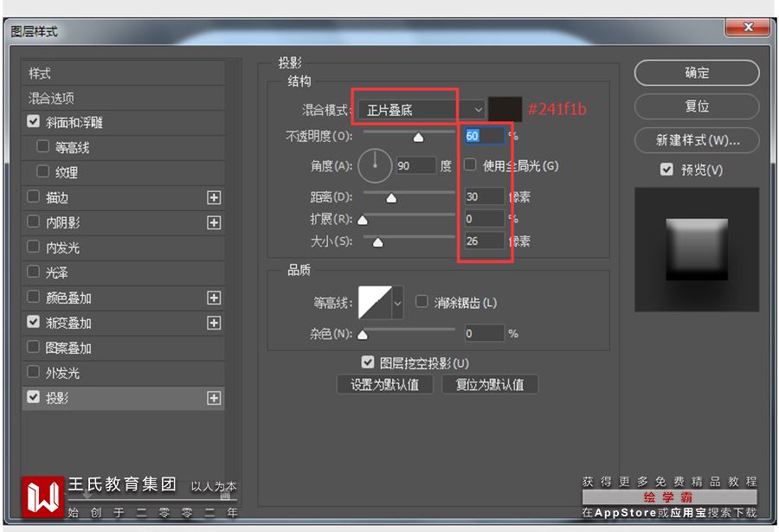The width and height of the screenshot is (779, 532).
Task: Click 新建样式(W)... button
Action: point(697,140)
